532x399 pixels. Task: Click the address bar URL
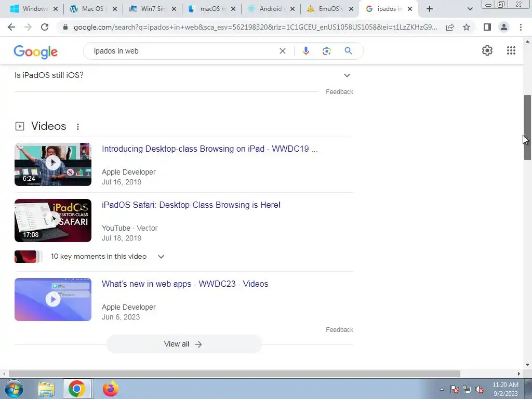255,27
